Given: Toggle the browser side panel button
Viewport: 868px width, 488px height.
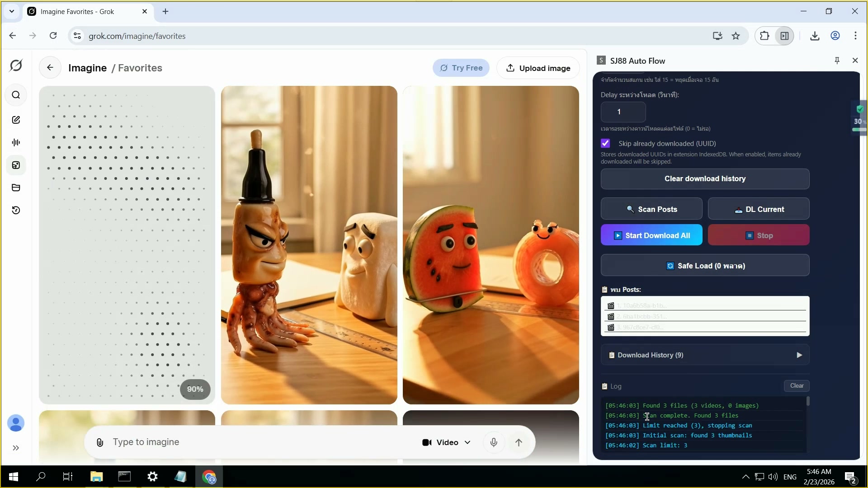Looking at the screenshot, I should 784,36.
